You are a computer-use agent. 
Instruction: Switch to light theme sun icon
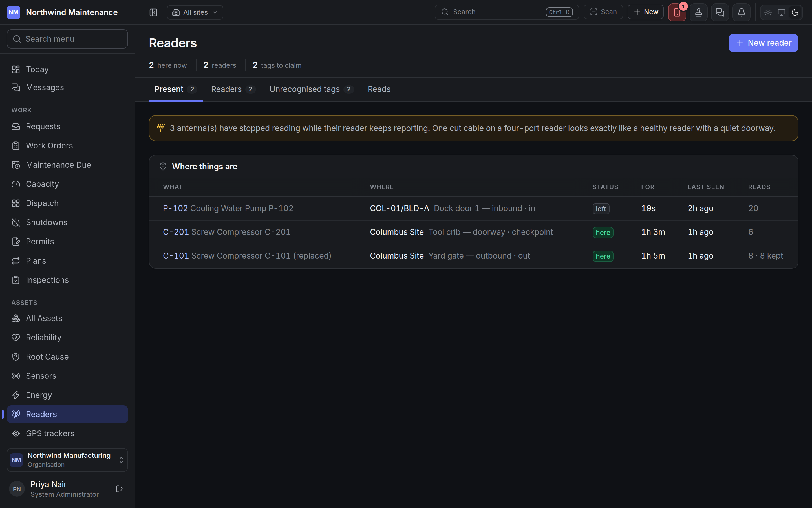pos(768,12)
